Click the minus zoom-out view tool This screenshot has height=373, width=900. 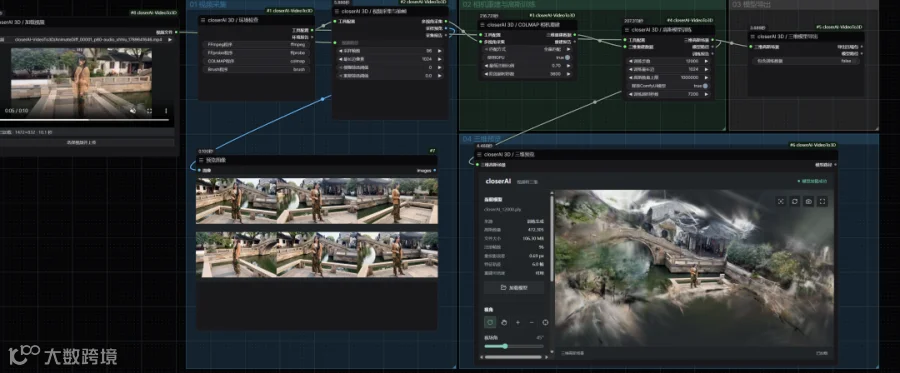coord(532,323)
